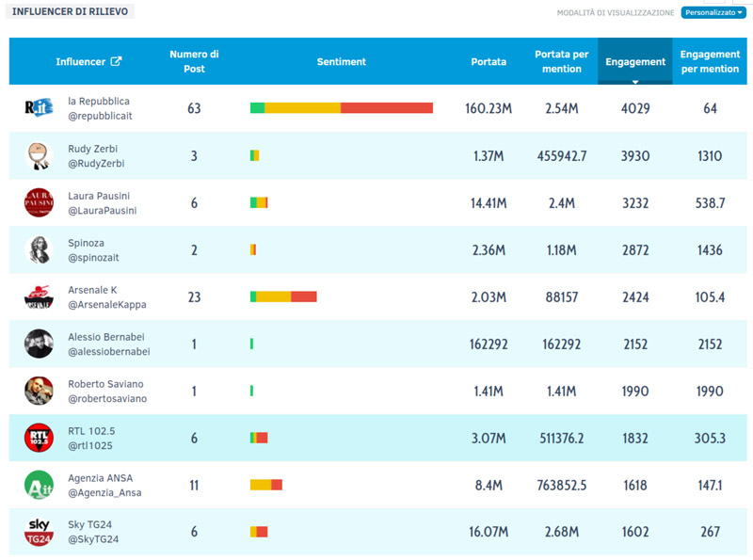Click Sky TG24 sentiment bar
This screenshot has width=753, height=560.
pyautogui.click(x=259, y=532)
